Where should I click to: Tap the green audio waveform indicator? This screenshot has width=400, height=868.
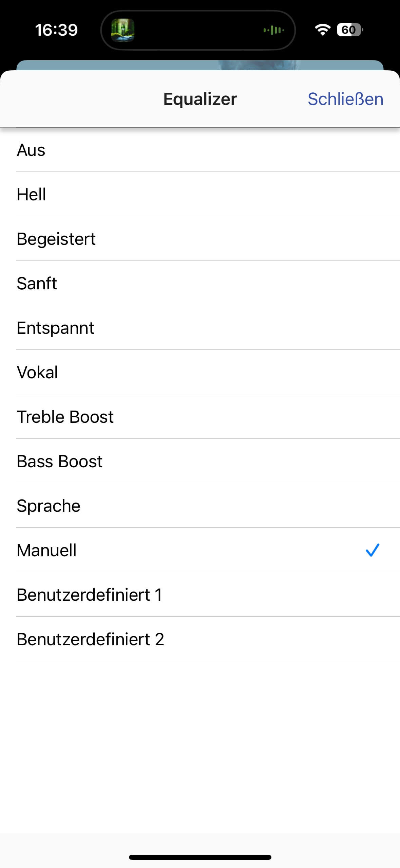tap(274, 30)
